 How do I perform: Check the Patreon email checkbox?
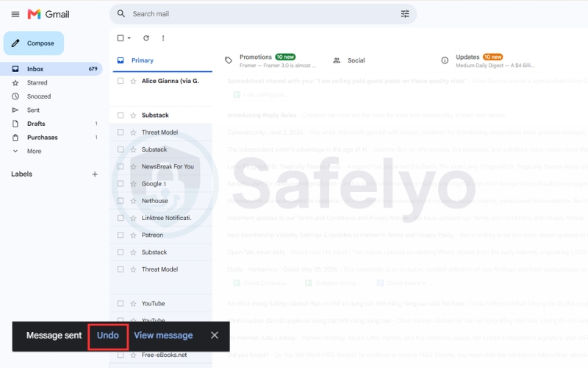point(121,236)
